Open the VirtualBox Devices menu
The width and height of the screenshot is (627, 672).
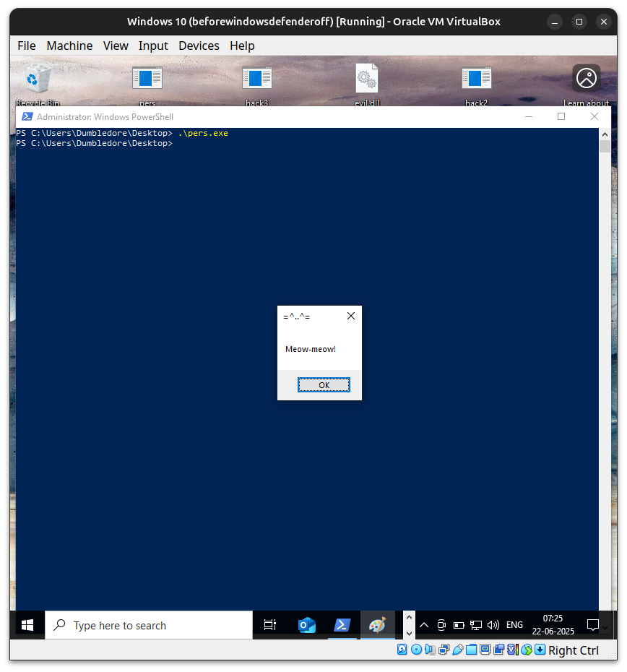coord(199,46)
